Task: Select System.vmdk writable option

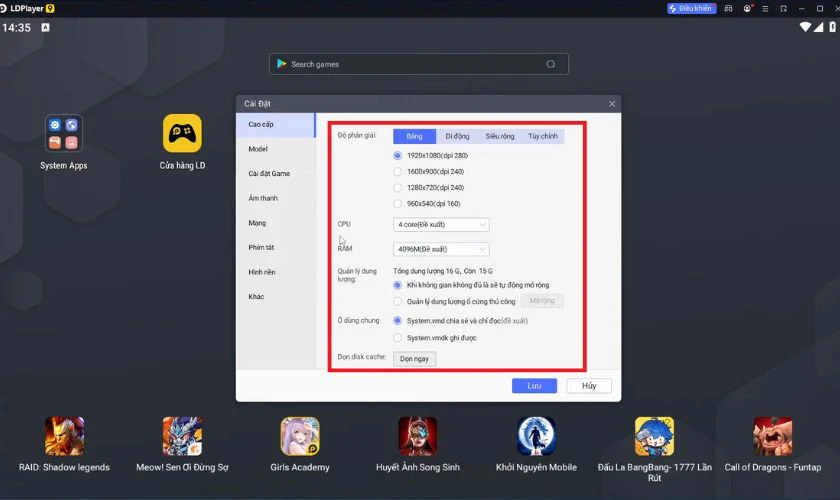Action: click(x=397, y=338)
